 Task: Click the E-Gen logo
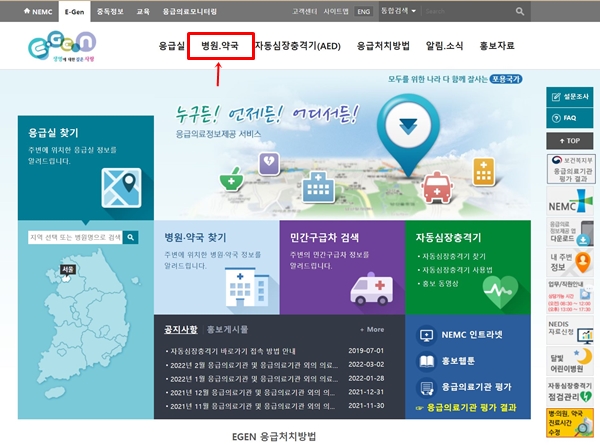62,46
